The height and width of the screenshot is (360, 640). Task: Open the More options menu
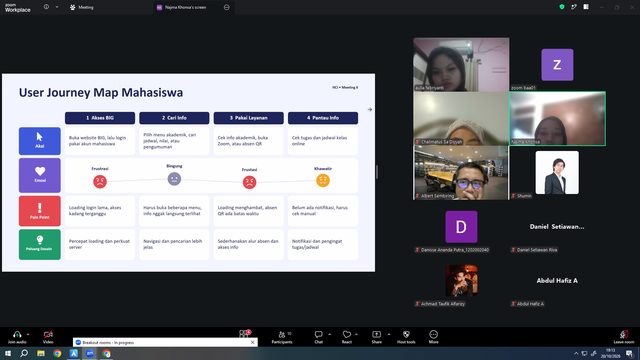click(x=433, y=337)
